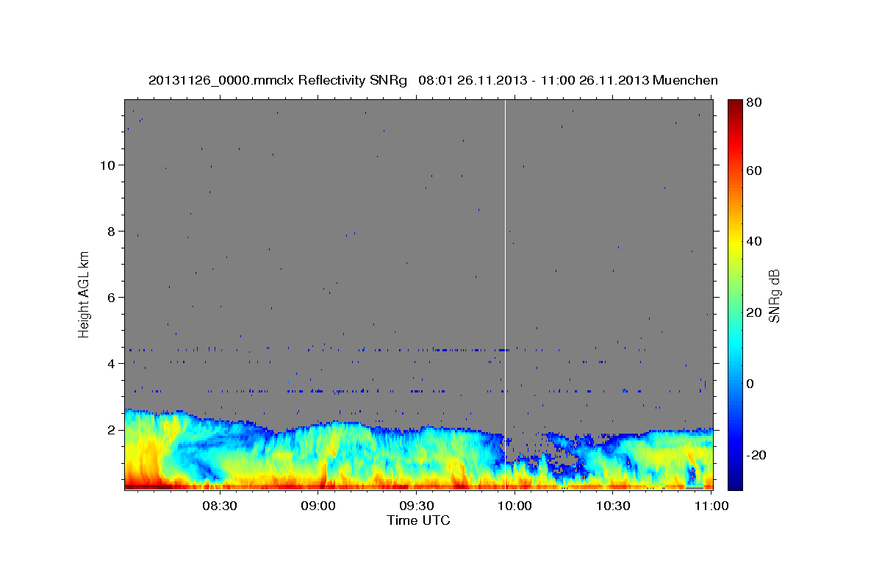This screenshot has width=882, height=588.
Task: Click the colorbar value 60
Action: click(754, 171)
